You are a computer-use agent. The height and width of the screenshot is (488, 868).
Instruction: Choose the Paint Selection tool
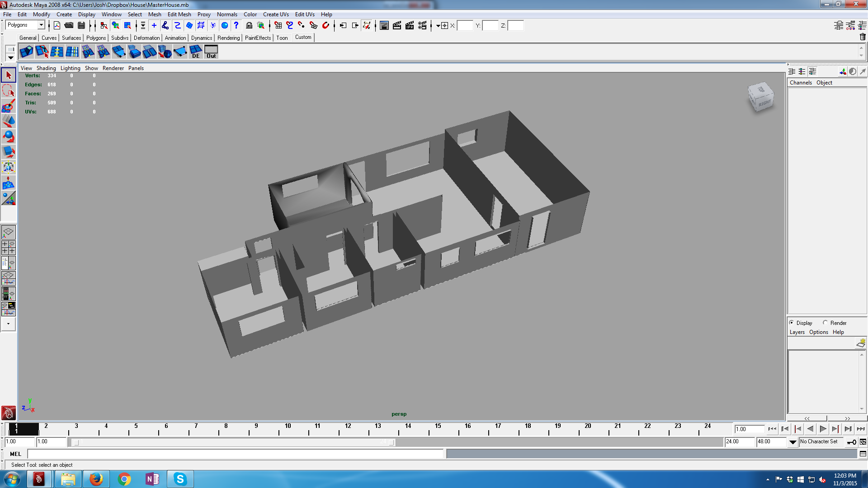9,106
